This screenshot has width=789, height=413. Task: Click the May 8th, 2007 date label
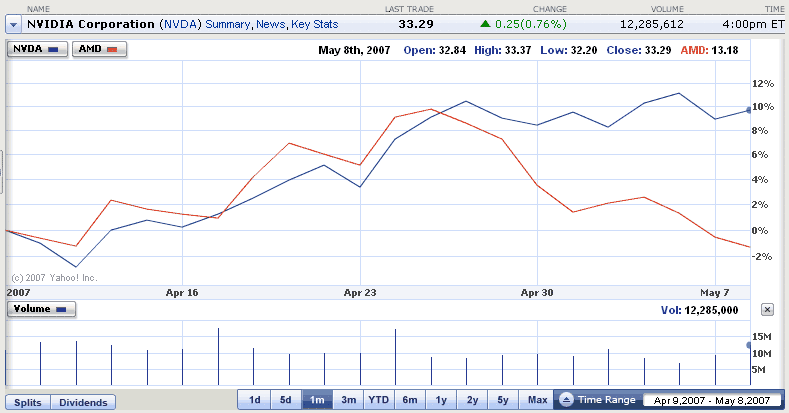point(354,50)
